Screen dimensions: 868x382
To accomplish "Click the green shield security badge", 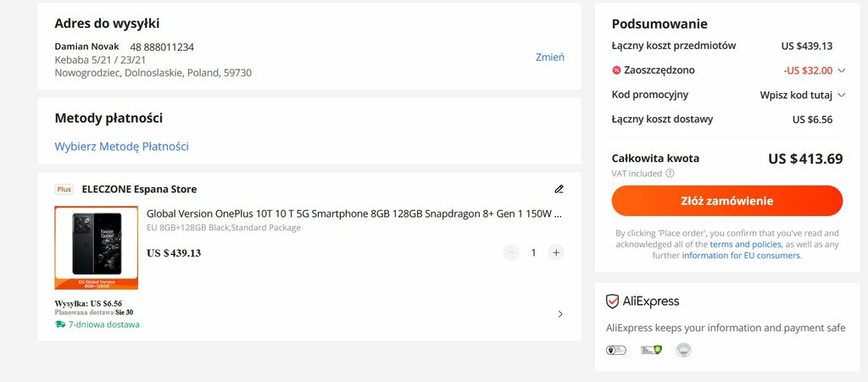I will point(651,350).
